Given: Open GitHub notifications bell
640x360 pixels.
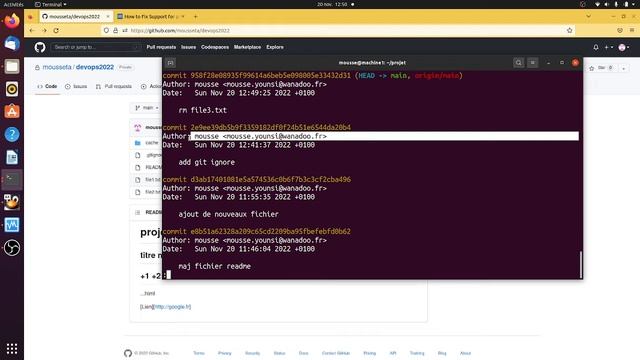Looking at the screenshot, I should click(596, 47).
